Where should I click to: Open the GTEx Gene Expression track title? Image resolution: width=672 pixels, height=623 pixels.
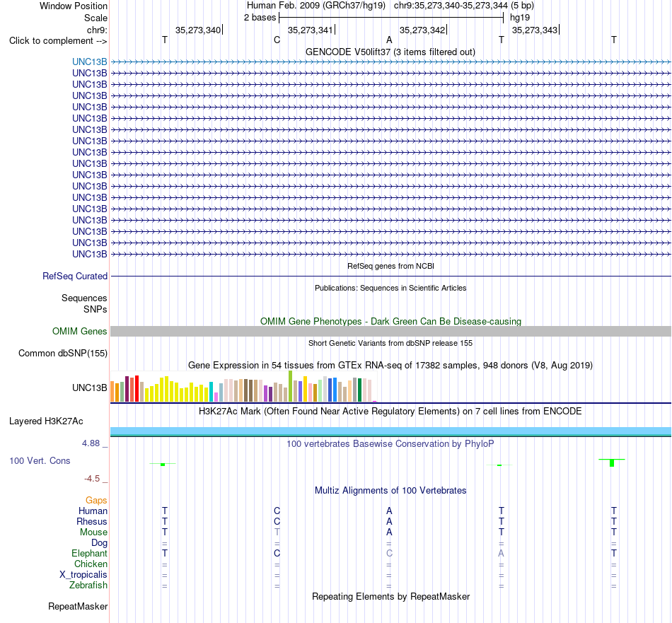(390, 365)
